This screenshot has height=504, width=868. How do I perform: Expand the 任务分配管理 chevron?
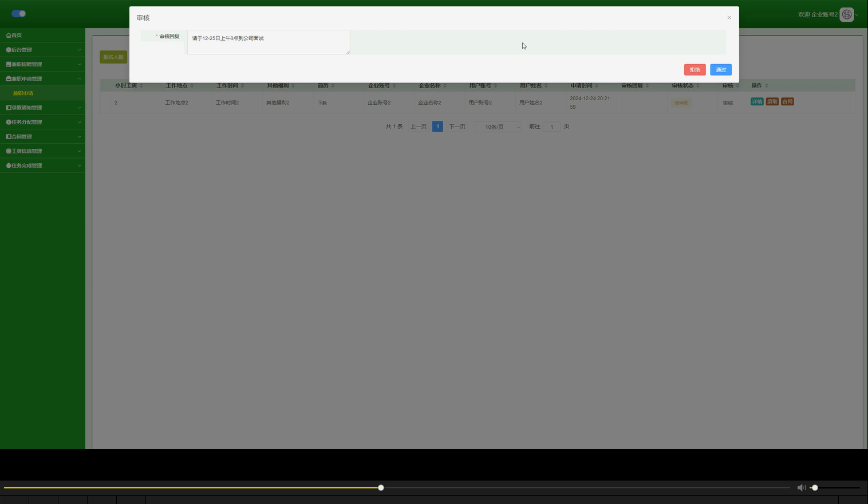point(80,122)
